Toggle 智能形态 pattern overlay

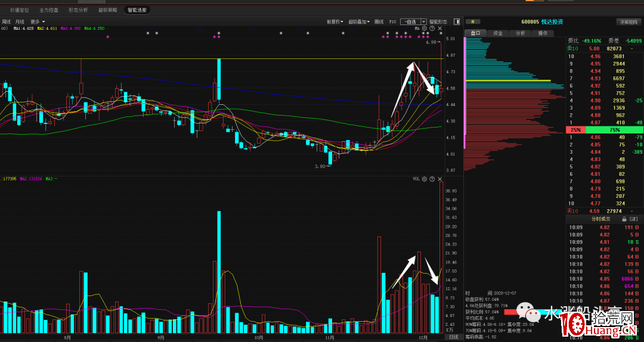click(x=438, y=21)
